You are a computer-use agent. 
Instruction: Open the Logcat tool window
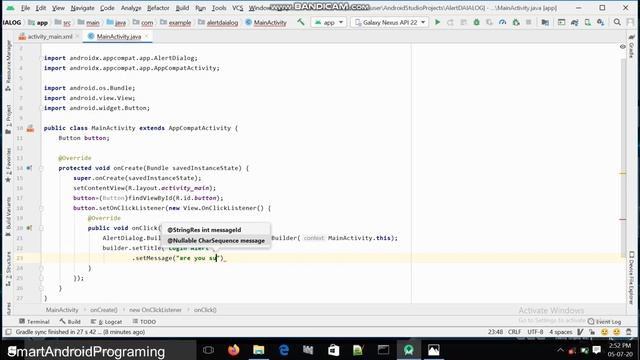[x=107, y=322]
